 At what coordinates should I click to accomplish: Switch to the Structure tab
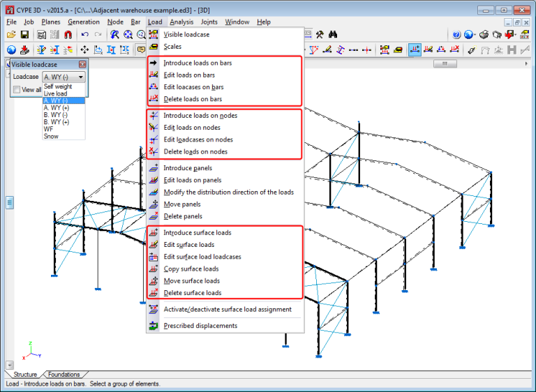[25, 375]
